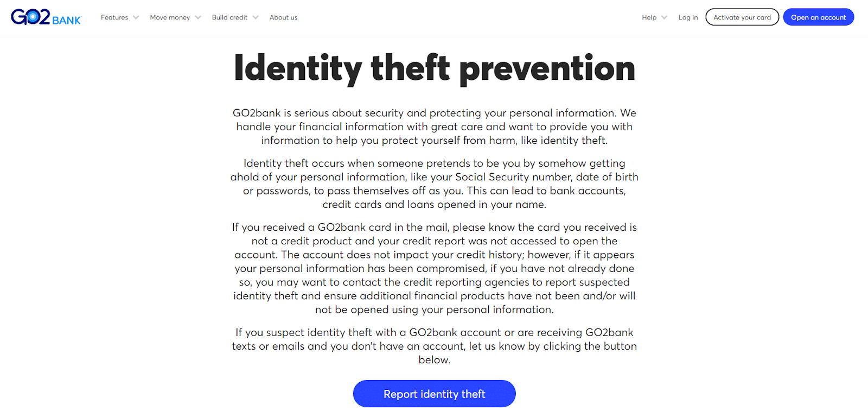This screenshot has width=868, height=411.
Task: Open the Help menu
Action: [x=649, y=17]
